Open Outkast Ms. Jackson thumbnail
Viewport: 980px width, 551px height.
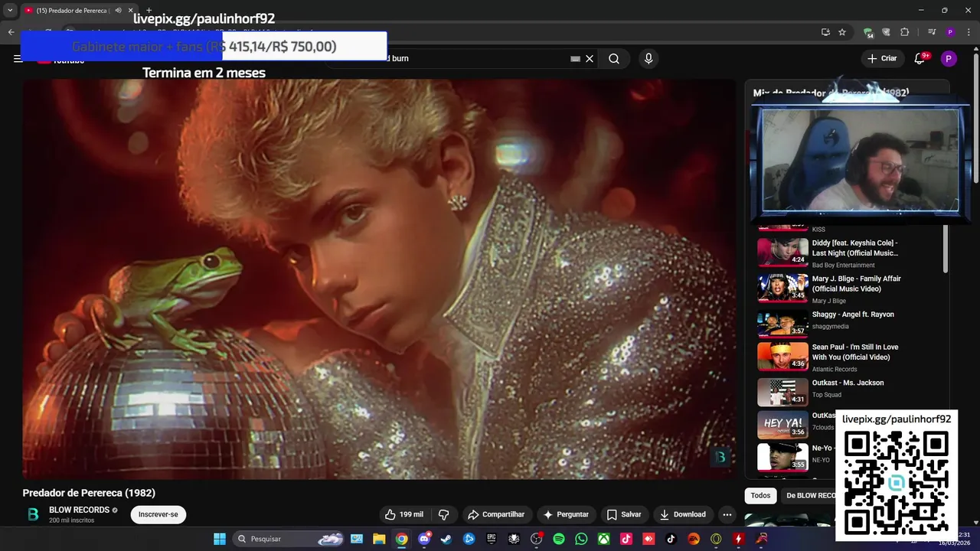pos(782,392)
